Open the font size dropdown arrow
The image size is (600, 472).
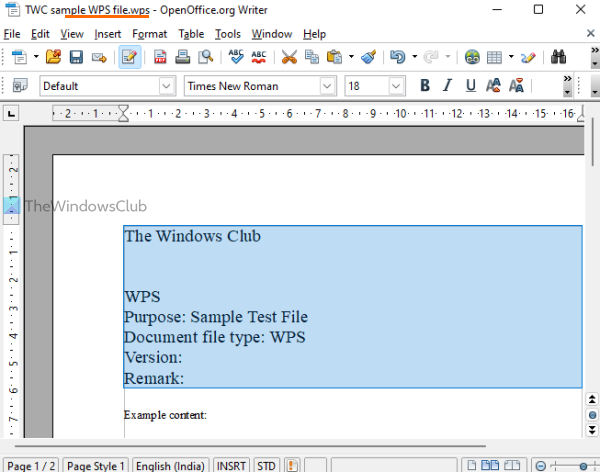click(x=396, y=86)
